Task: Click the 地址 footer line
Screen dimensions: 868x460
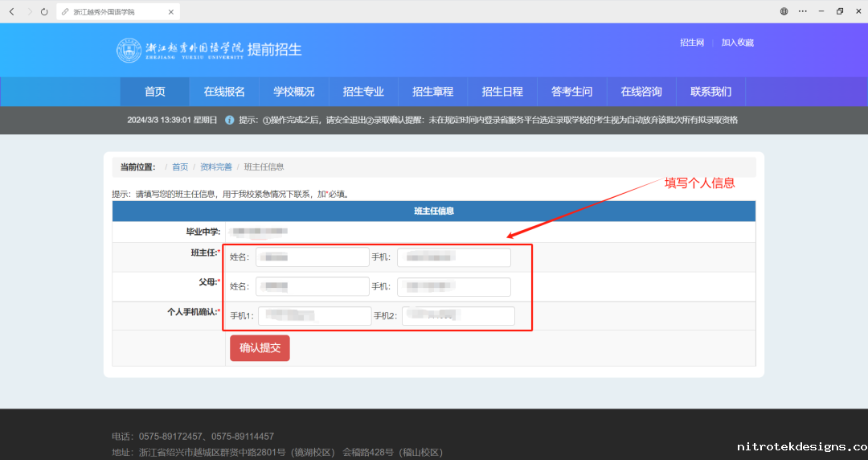Action: pos(277,452)
